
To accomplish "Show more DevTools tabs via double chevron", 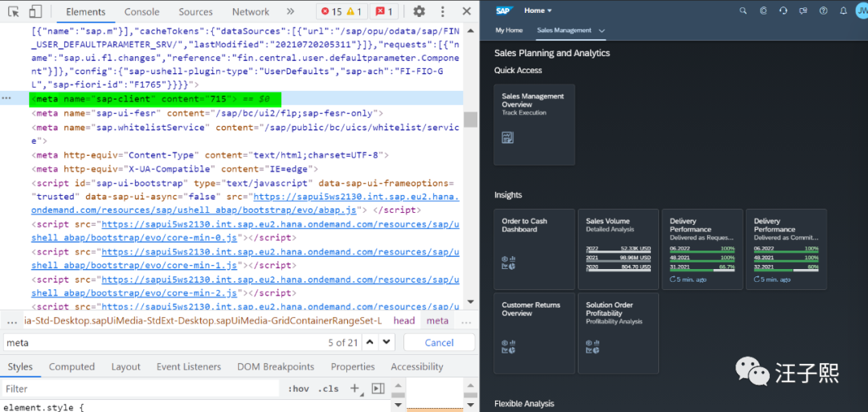I will [290, 11].
